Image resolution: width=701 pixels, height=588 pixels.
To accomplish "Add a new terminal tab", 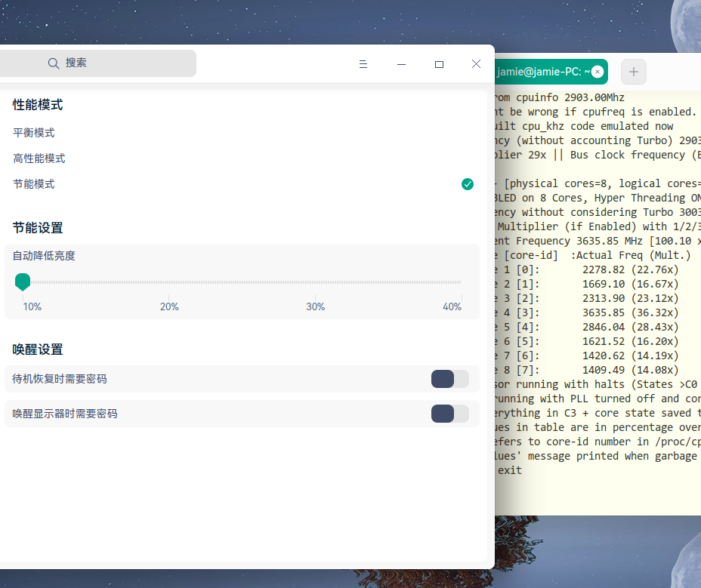I will pos(634,72).
